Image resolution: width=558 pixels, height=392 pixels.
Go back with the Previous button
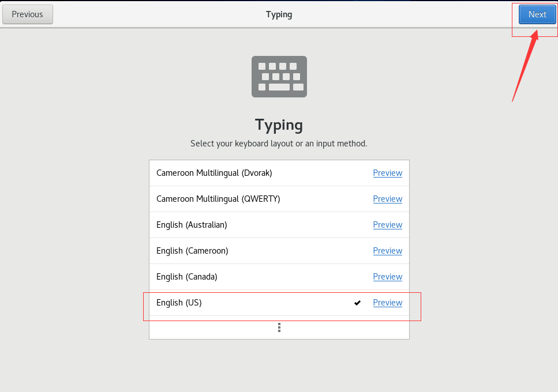pyautogui.click(x=27, y=14)
